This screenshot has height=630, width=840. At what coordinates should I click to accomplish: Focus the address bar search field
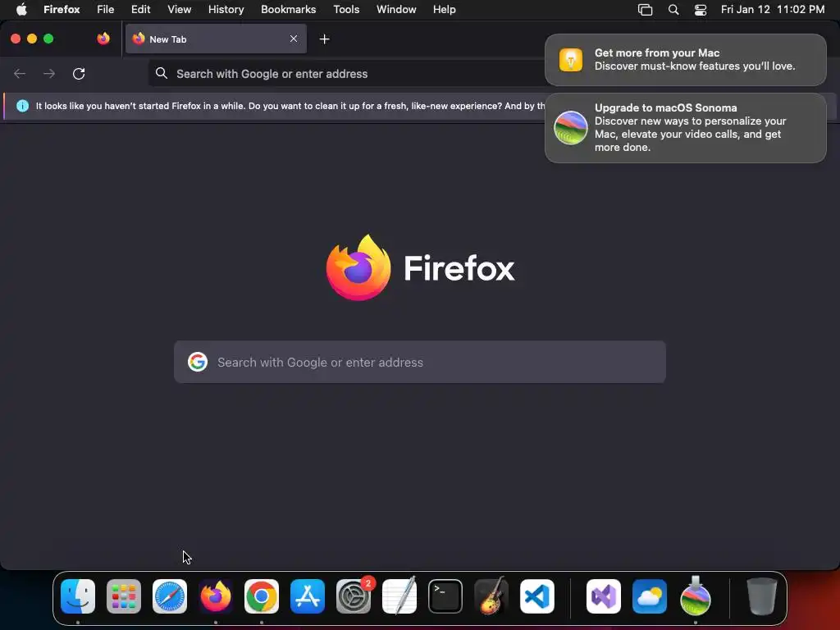(x=347, y=74)
